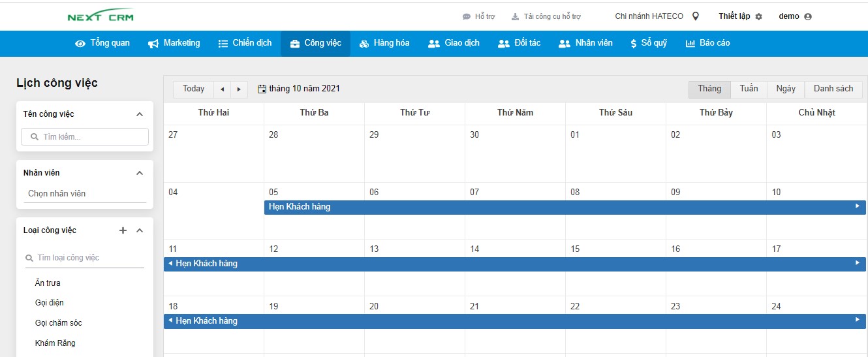Switch calendar to Tuần view
Image resolution: width=868 pixels, height=357 pixels.
pos(749,89)
